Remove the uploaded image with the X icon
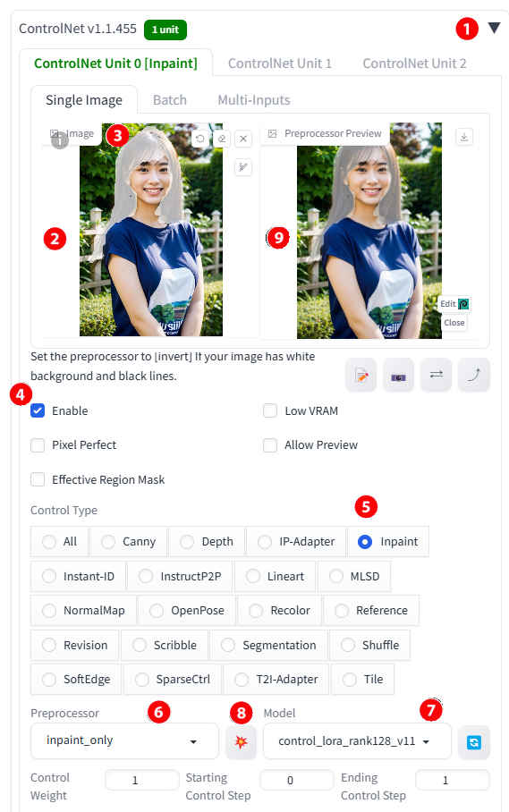509x812 pixels. coord(243,139)
